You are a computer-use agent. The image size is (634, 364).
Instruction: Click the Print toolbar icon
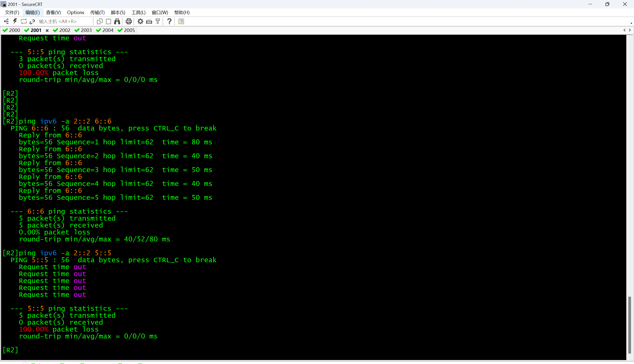tap(129, 21)
